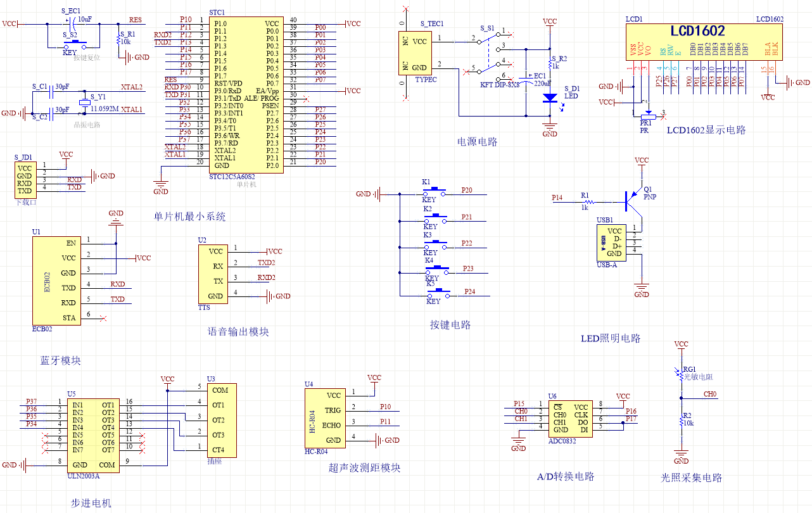Click the S_JD1 download port header

pyautogui.click(x=25, y=179)
